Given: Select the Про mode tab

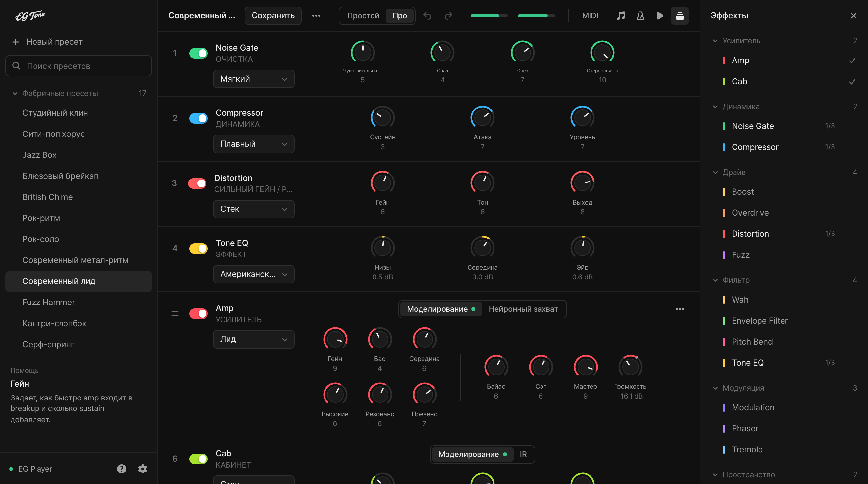Looking at the screenshot, I should tap(399, 15).
